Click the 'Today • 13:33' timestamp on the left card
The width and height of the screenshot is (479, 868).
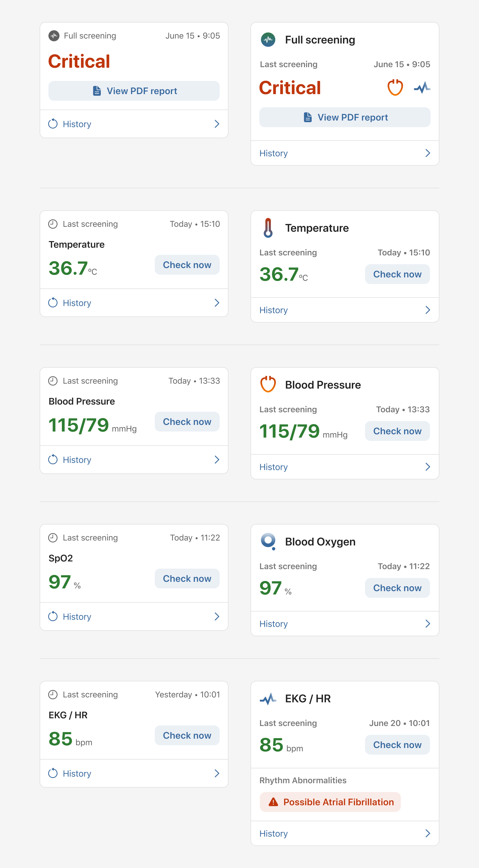194,381
